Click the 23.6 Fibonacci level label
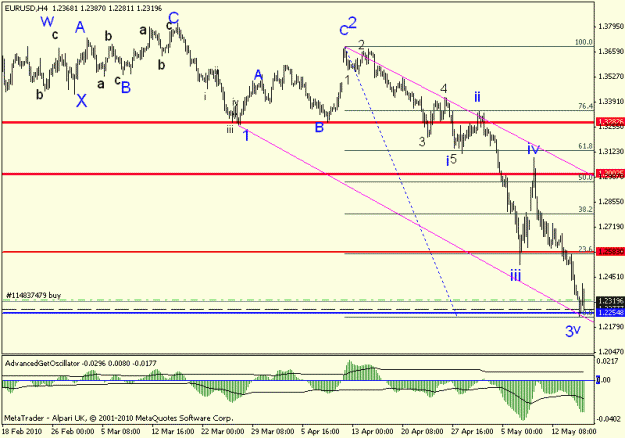The width and height of the screenshot is (625, 438). click(586, 249)
